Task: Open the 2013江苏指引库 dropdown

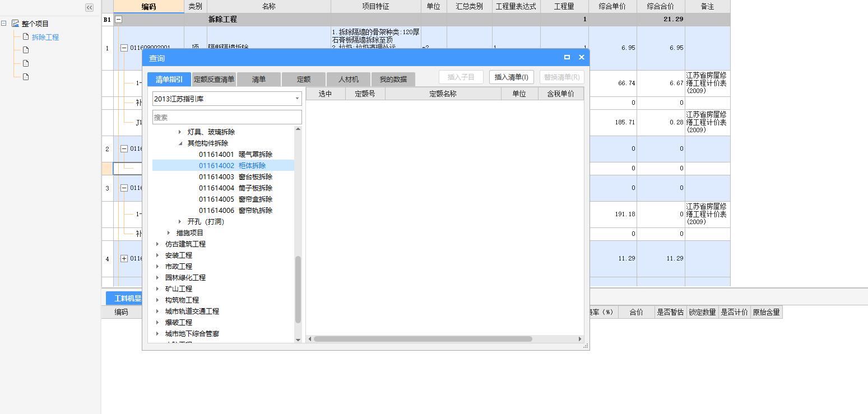Action: tap(297, 99)
